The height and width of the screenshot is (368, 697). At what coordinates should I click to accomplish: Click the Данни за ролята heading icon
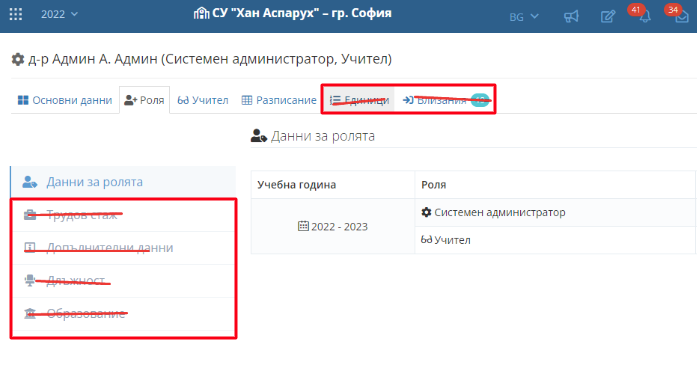(259, 136)
